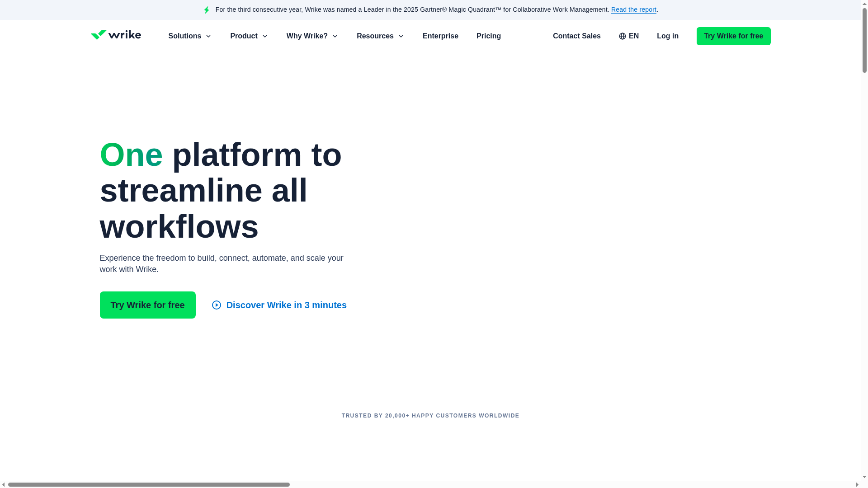Click the left arrow of the horizontal scrollbar
The height and width of the screenshot is (488, 868).
click(4, 484)
